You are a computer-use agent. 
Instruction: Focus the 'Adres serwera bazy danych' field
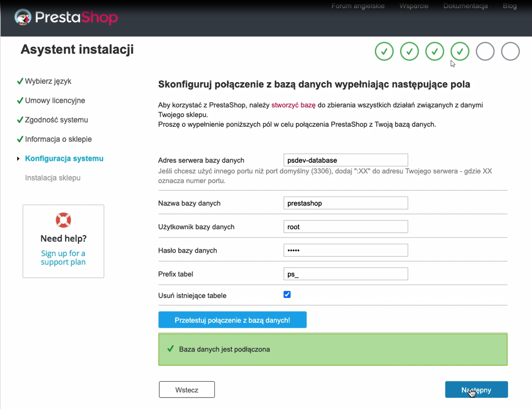click(345, 160)
